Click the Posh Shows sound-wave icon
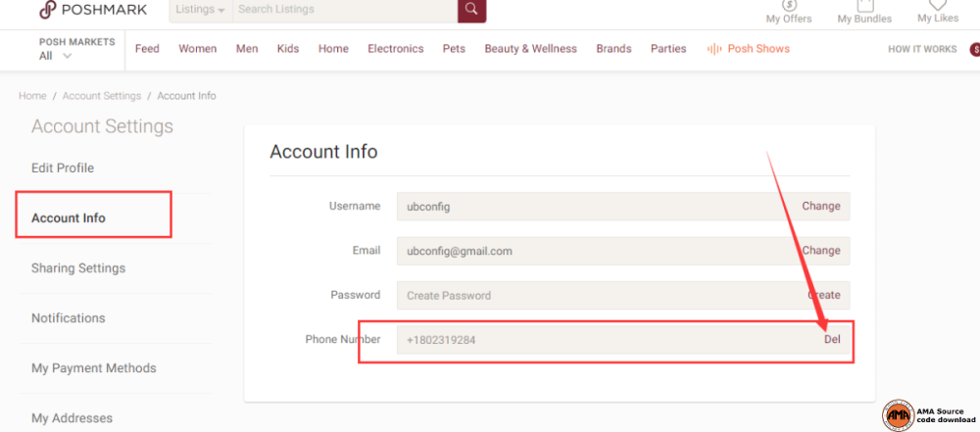This screenshot has height=432, width=980. (714, 49)
